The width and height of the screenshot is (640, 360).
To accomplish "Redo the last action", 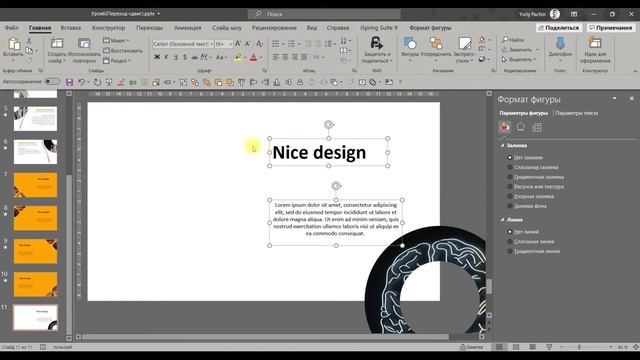I will (x=97, y=82).
